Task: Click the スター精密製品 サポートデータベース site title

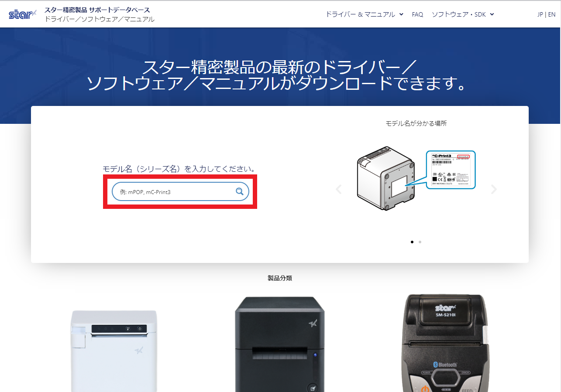Action: pyautogui.click(x=97, y=10)
